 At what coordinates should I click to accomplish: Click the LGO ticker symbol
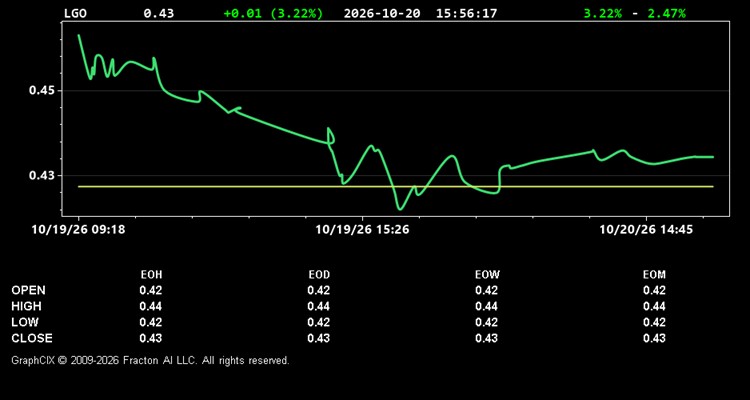pos(76,13)
